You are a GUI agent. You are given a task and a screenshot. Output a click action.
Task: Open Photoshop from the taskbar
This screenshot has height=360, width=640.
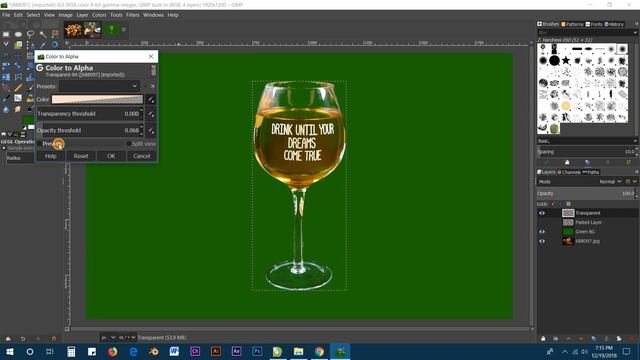pos(257,351)
